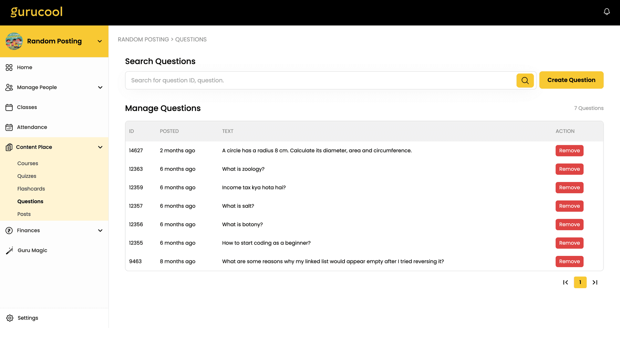Expand the Manage People chevron

click(100, 87)
